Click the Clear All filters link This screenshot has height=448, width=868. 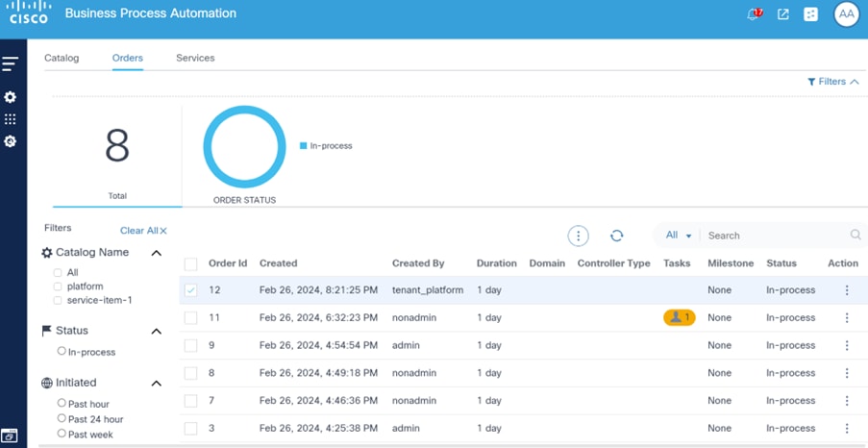[143, 231]
